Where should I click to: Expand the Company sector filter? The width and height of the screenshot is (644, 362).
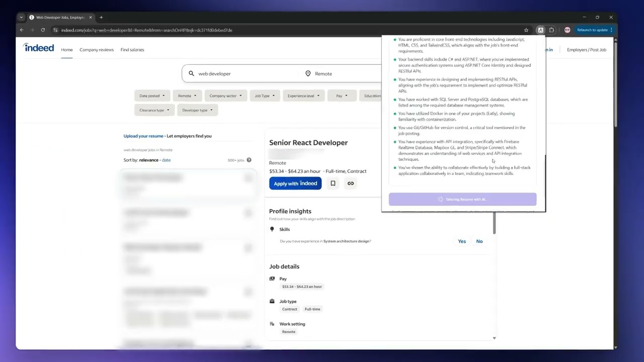pyautogui.click(x=225, y=96)
